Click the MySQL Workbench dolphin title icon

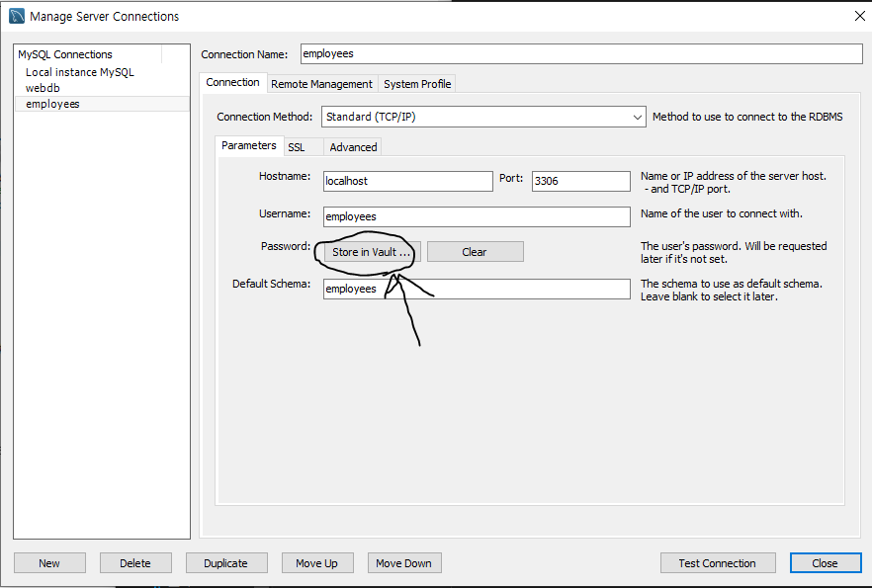[x=17, y=16]
